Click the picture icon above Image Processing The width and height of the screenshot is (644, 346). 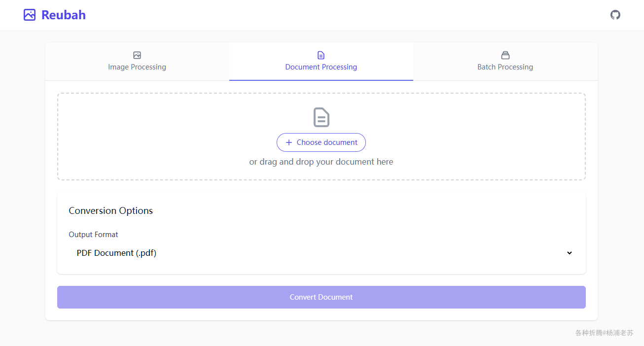point(137,55)
